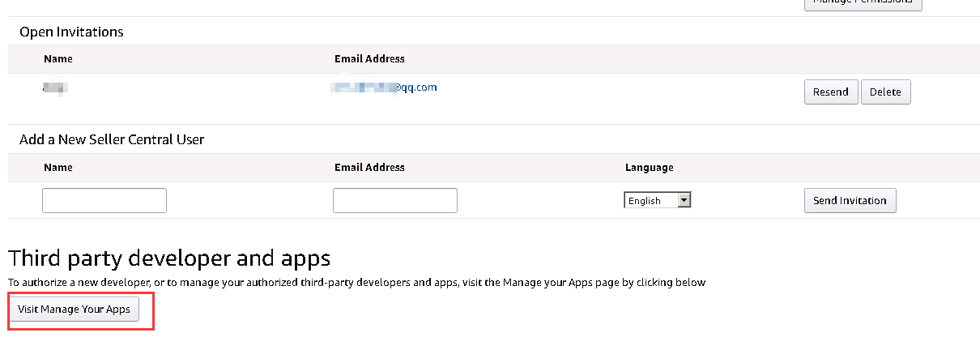Screen dimensions: 980x350
Task: Click the Open Invitations heading
Action: 71,32
